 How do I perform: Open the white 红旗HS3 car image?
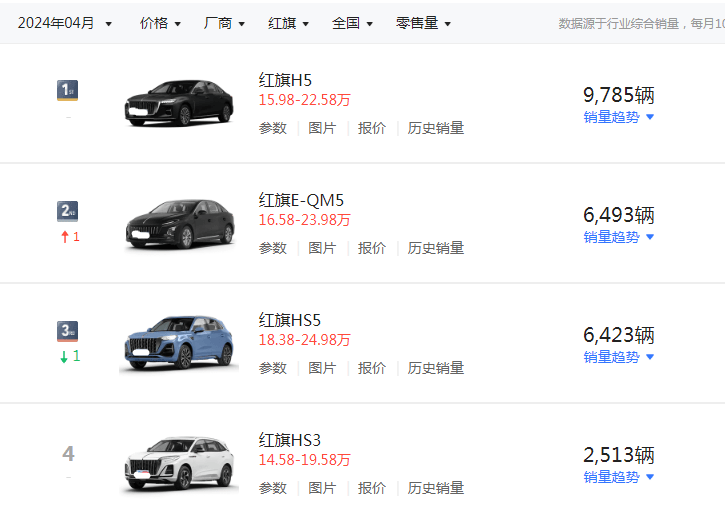click(179, 463)
